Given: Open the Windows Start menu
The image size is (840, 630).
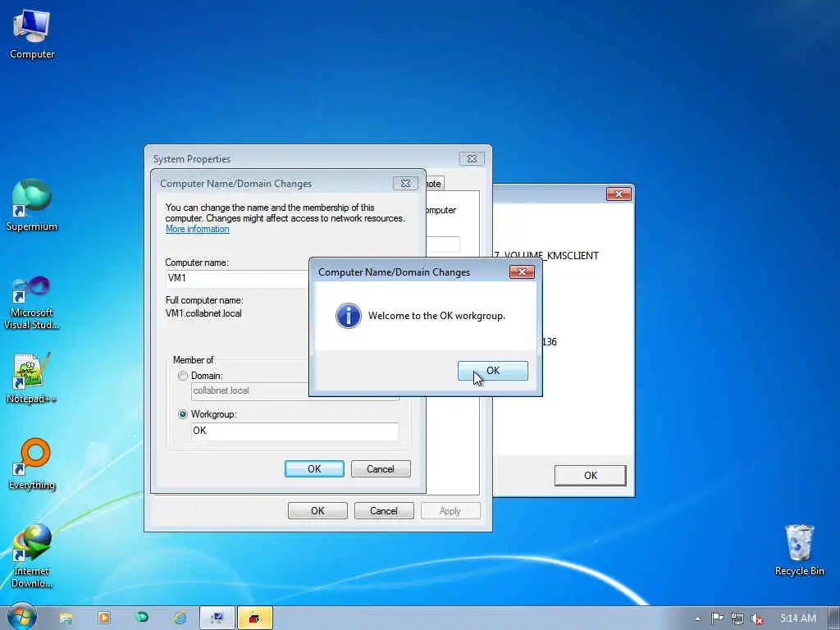Looking at the screenshot, I should pos(21,618).
